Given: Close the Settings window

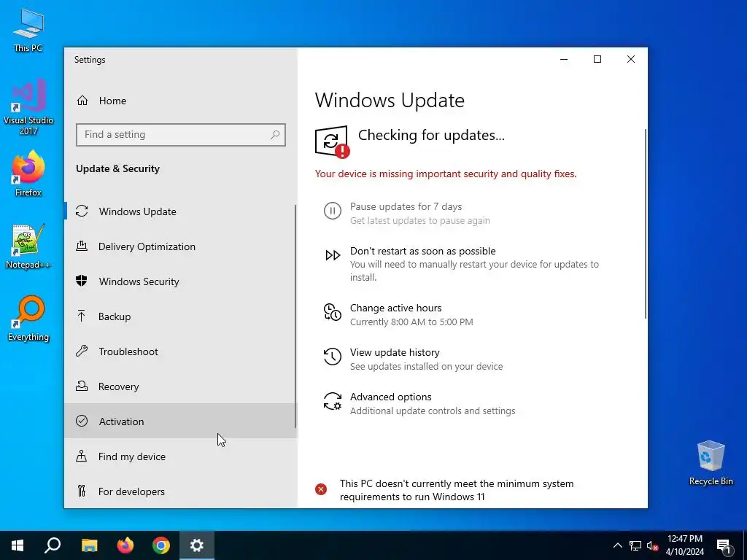Looking at the screenshot, I should [631, 59].
